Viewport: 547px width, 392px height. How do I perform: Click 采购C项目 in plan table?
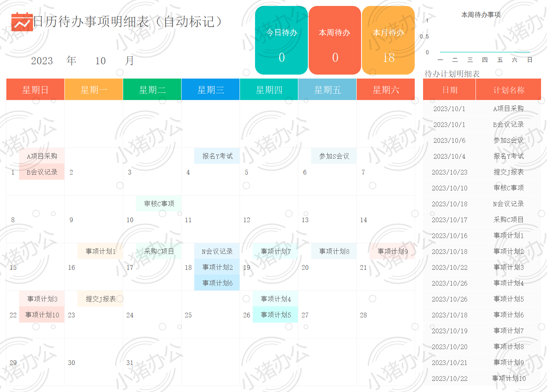coord(508,220)
